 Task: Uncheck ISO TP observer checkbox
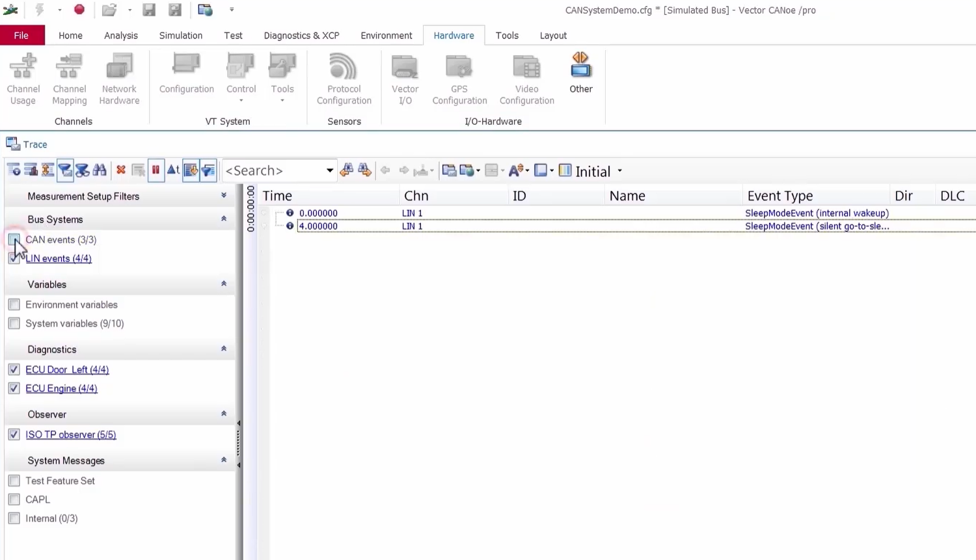pos(14,434)
